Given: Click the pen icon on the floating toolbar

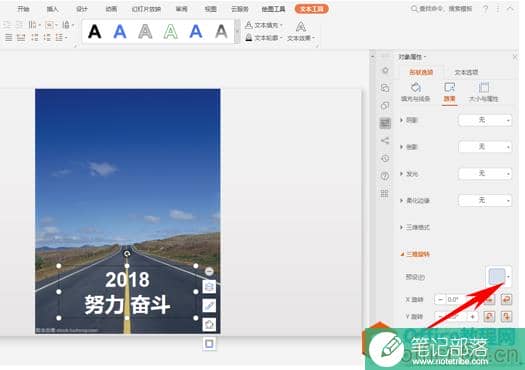Looking at the screenshot, I should [209, 305].
